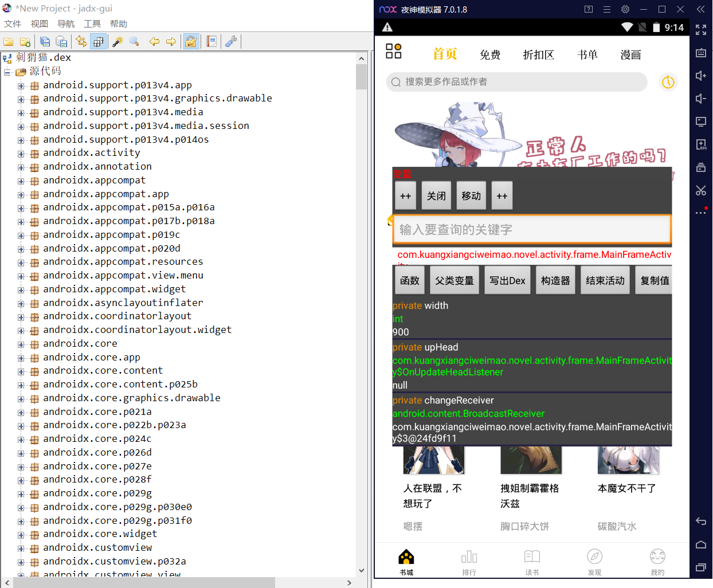Viewport: 713px width, 588px height.
Task: Click the 移动 button in the overlay
Action: click(x=471, y=196)
